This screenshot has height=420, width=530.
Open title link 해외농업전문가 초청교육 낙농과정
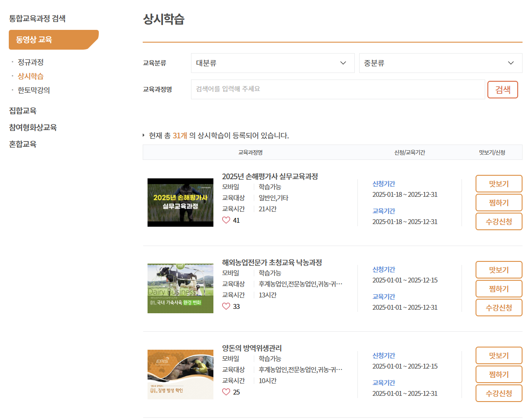(x=272, y=262)
